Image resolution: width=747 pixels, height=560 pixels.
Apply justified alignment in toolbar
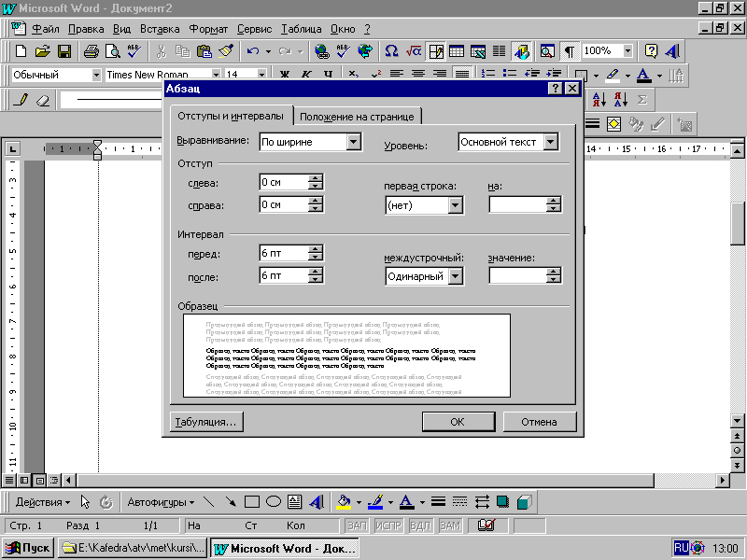pos(461,75)
